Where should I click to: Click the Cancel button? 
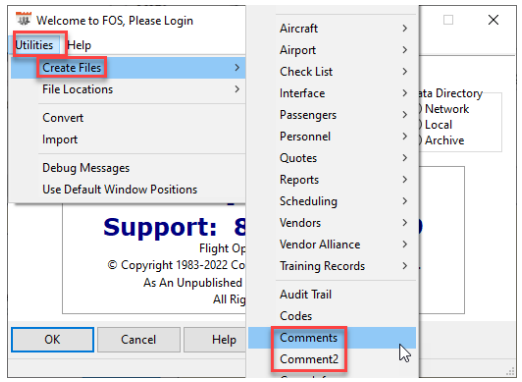(x=138, y=340)
